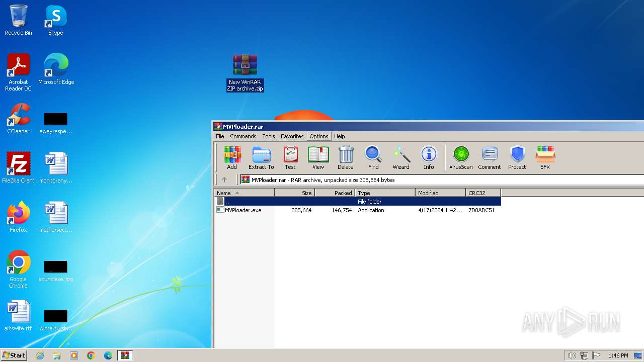Select the parent folder '..' row

point(358,202)
